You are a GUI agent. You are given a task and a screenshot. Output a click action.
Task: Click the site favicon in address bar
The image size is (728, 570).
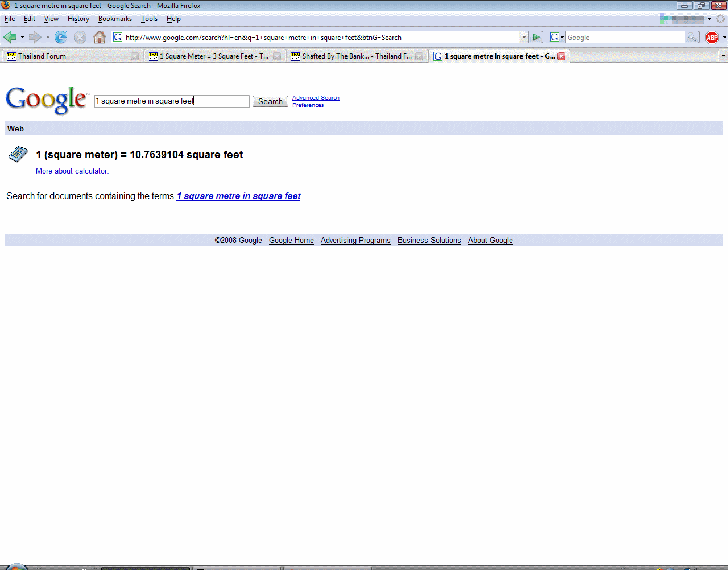coord(118,38)
